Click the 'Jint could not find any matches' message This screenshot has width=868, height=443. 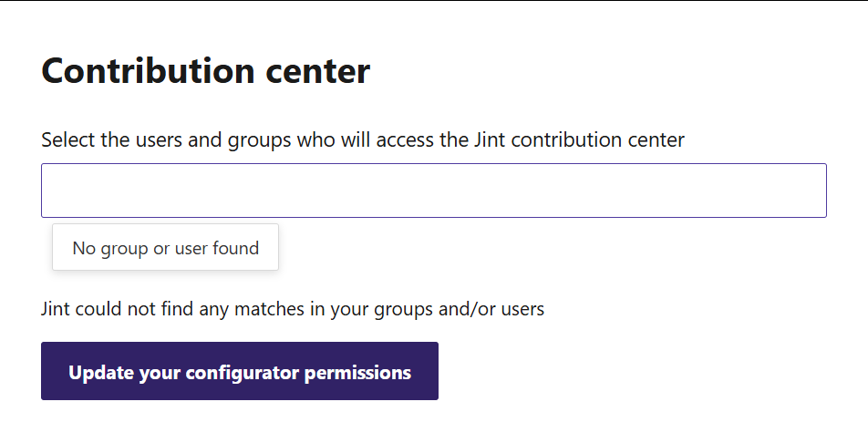293,308
